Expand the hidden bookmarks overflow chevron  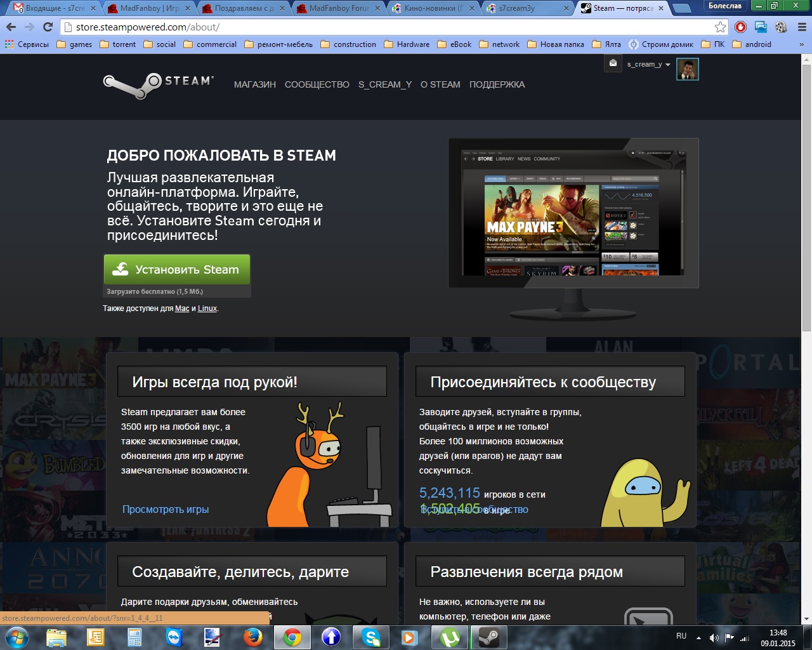801,44
